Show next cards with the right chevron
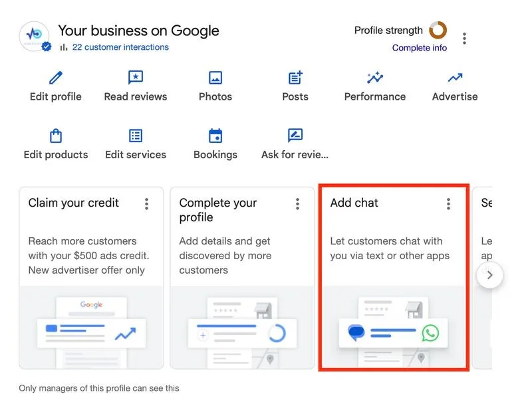 click(489, 275)
